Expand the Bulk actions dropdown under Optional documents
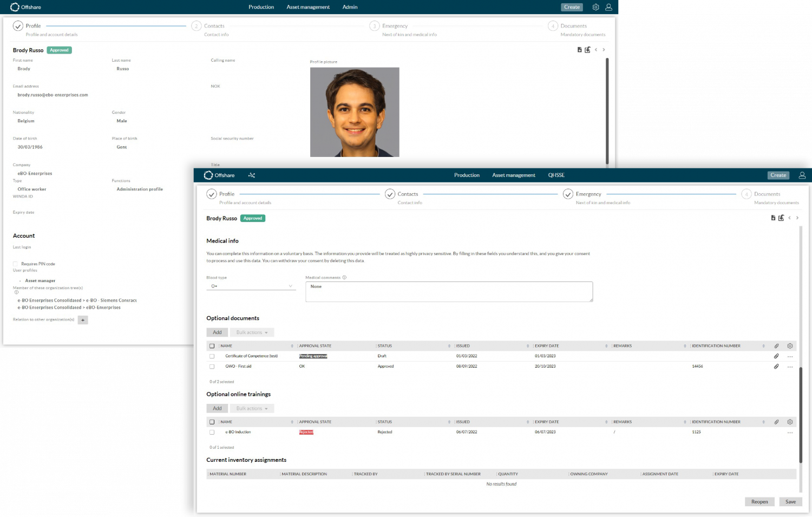The image size is (812, 517). pos(252,332)
